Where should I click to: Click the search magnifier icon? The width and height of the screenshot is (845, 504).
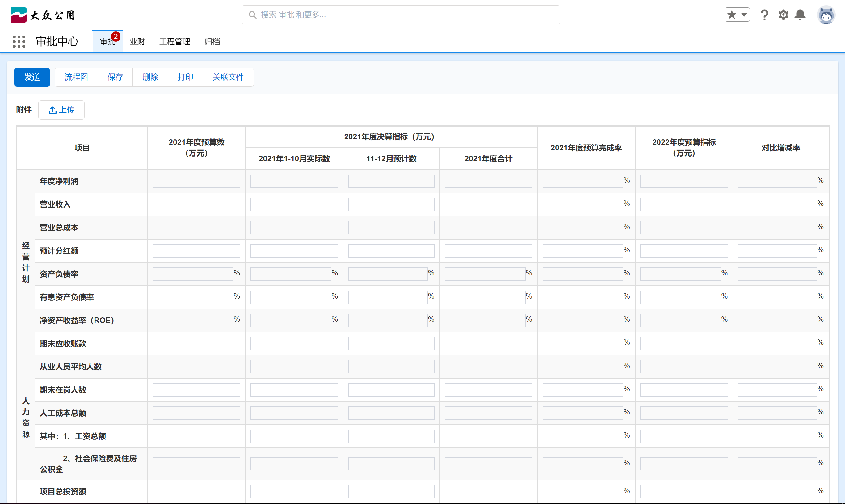(252, 15)
